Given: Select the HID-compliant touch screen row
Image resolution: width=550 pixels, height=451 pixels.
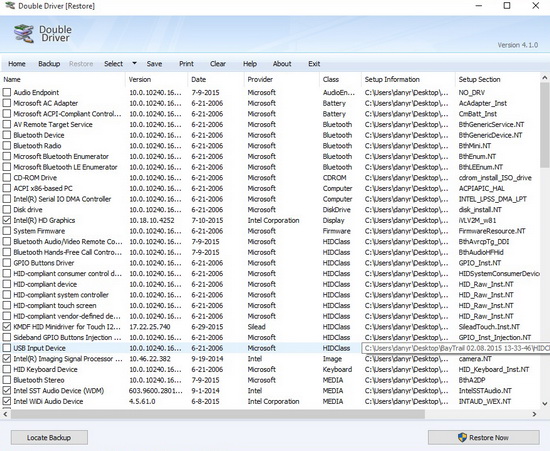Looking at the screenshot, I should [55, 305].
